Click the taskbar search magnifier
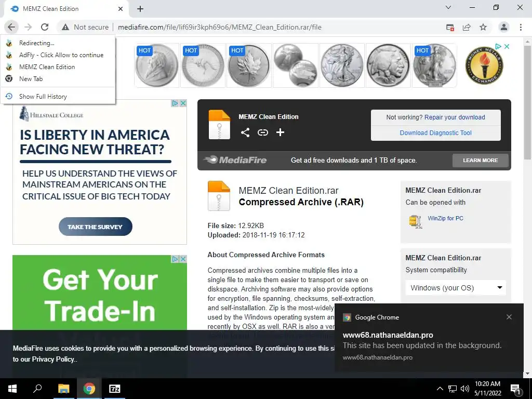The width and height of the screenshot is (532, 399). pyautogui.click(x=37, y=389)
